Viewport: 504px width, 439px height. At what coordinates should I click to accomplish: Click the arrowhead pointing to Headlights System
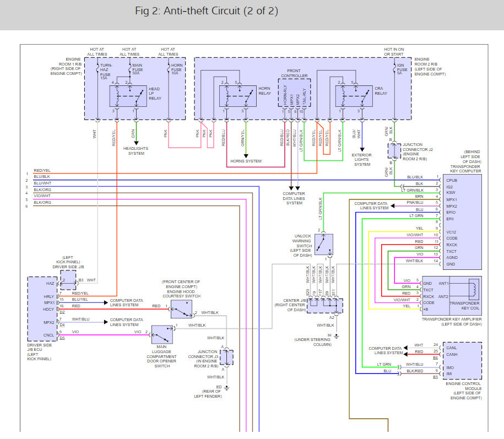pyautogui.click(x=136, y=143)
